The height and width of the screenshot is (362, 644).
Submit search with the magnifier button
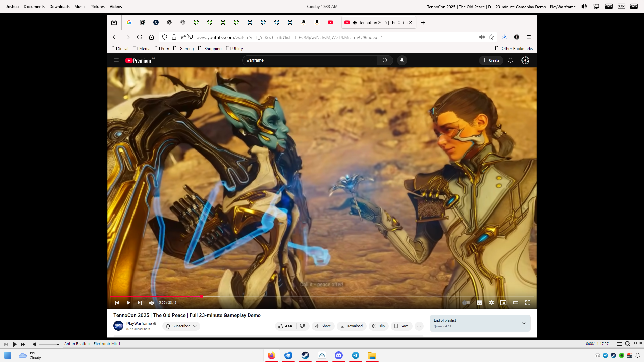[385, 60]
